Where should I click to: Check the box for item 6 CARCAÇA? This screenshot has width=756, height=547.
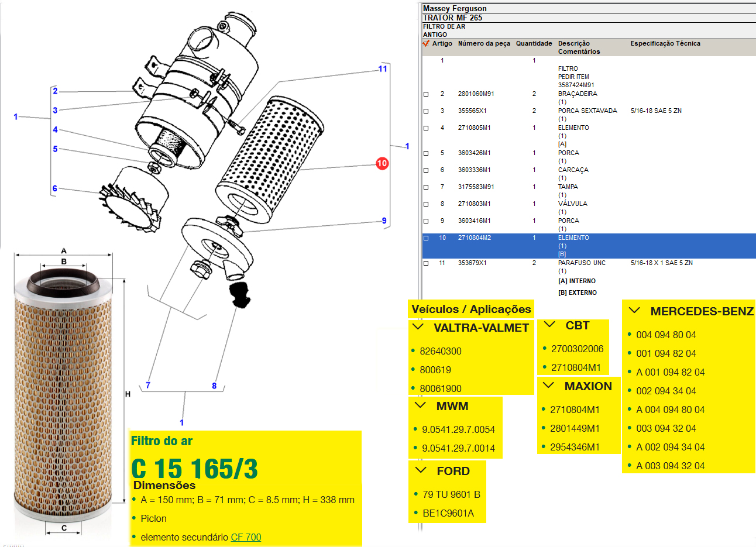coord(426,170)
